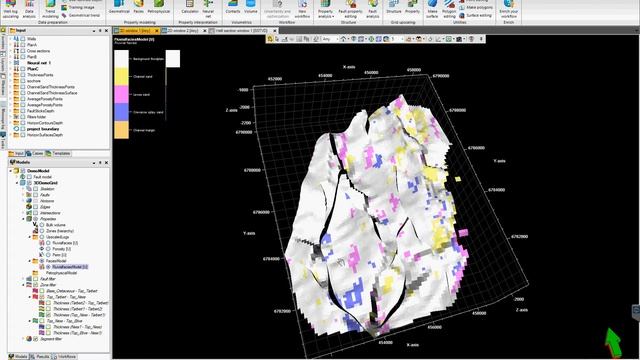Toggle the Skeleton checkbox

(36, 189)
